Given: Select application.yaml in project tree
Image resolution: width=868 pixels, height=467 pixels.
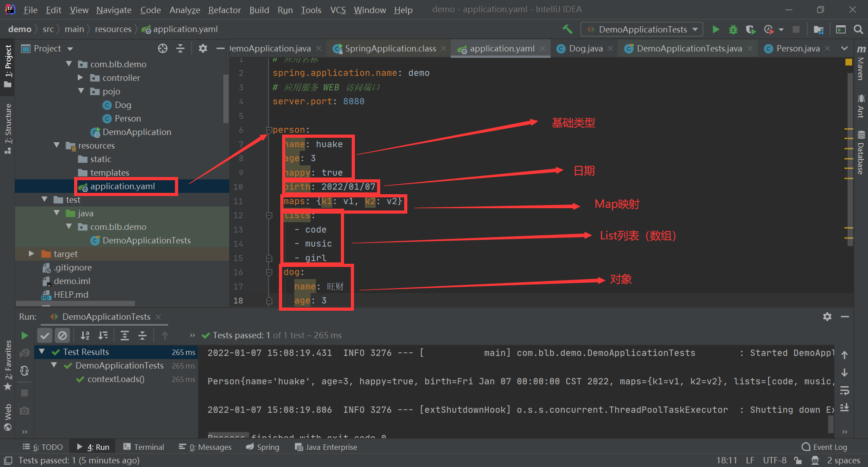Looking at the screenshot, I should [122, 186].
